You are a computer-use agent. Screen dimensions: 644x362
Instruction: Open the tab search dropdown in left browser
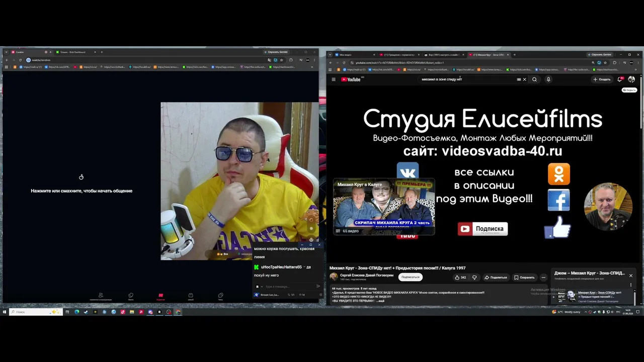6,52
